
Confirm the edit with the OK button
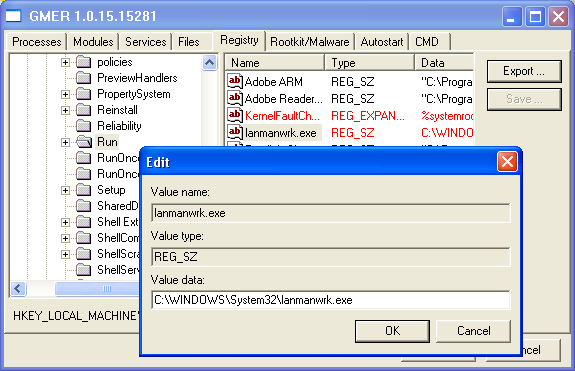[x=392, y=331]
